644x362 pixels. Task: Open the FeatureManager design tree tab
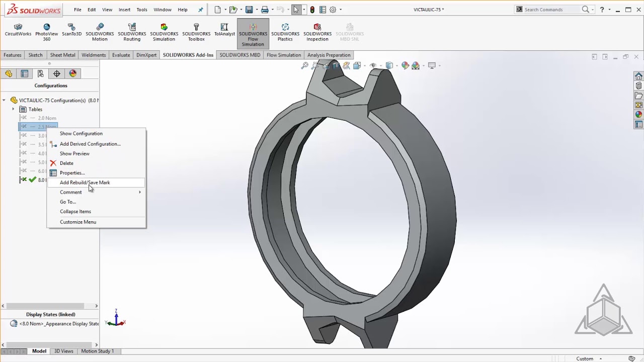pos(9,73)
